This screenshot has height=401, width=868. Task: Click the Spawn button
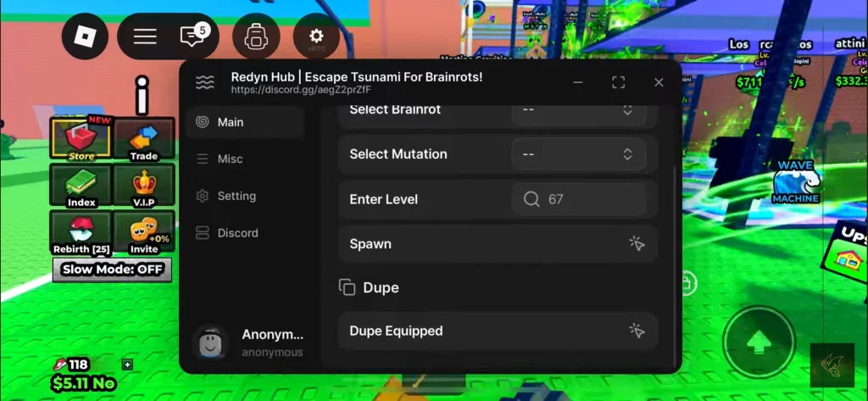[x=498, y=243]
